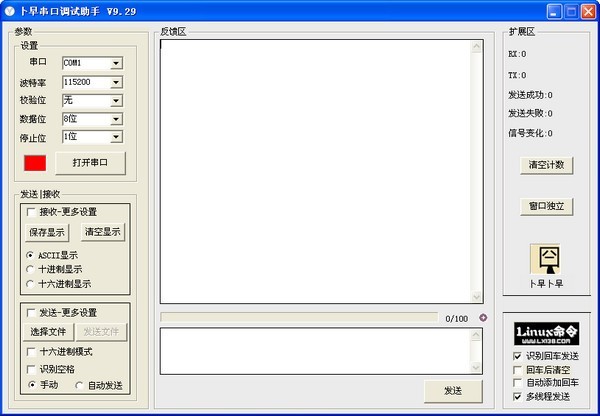
Task: Select 自动发送 radio option
Action: coord(79,385)
